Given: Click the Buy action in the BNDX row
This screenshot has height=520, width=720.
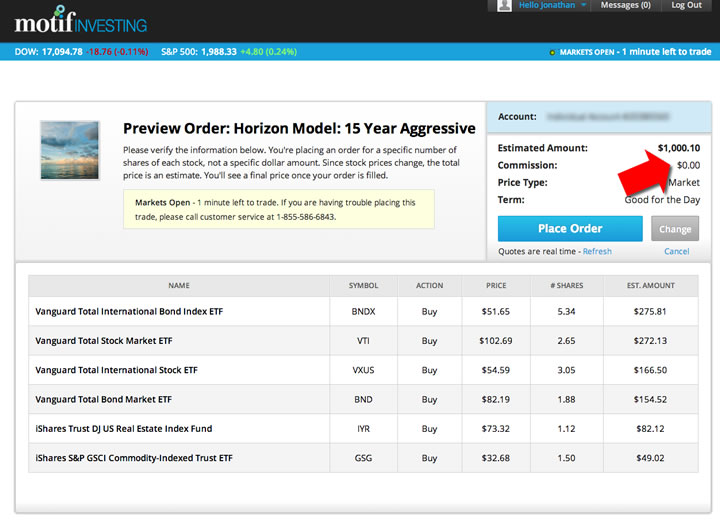Looking at the screenshot, I should pos(429,311).
